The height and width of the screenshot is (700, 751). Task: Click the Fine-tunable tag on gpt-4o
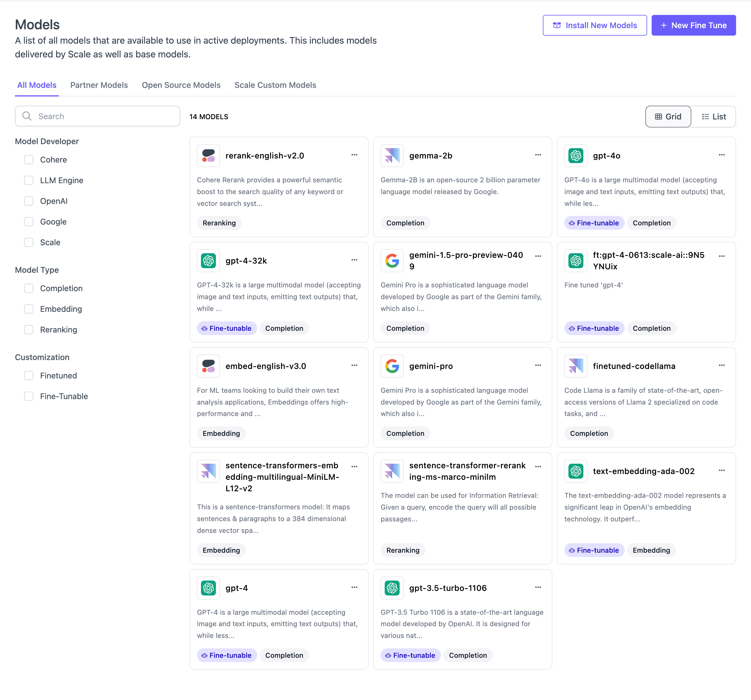pyautogui.click(x=594, y=223)
